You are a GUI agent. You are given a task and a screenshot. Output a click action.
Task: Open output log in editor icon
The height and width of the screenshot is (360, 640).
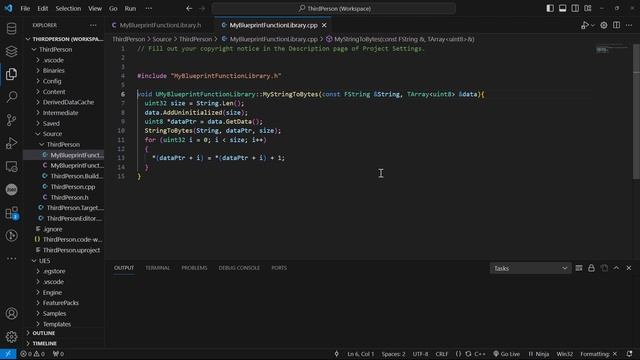pyautogui.click(x=604, y=268)
